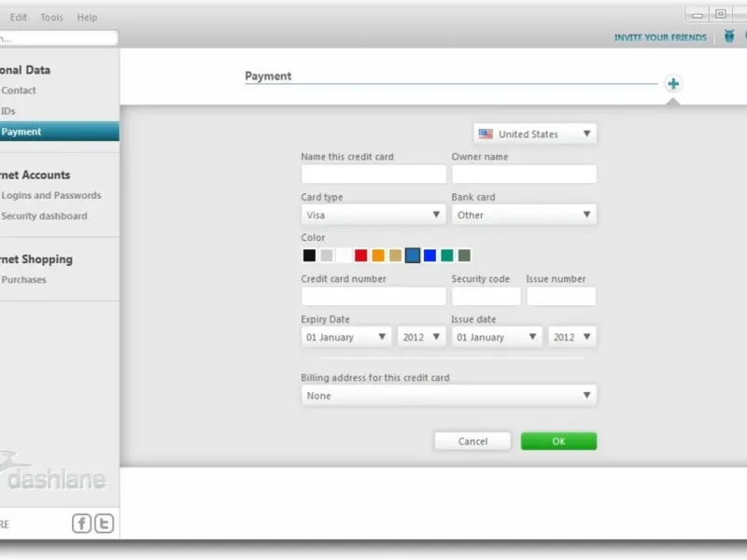Open the Edit menu
747x560 pixels.
tap(19, 17)
